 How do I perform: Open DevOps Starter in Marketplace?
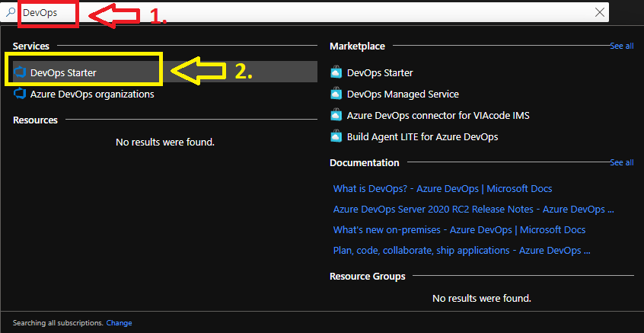pos(380,72)
